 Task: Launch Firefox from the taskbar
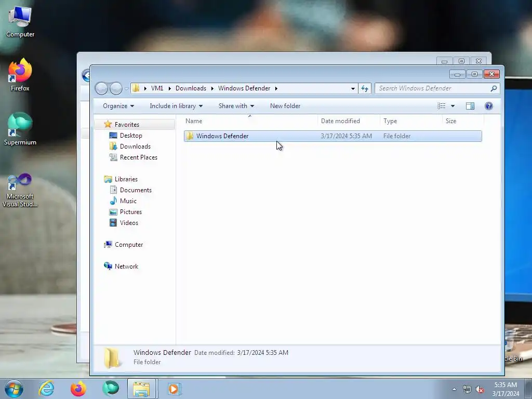point(78,389)
